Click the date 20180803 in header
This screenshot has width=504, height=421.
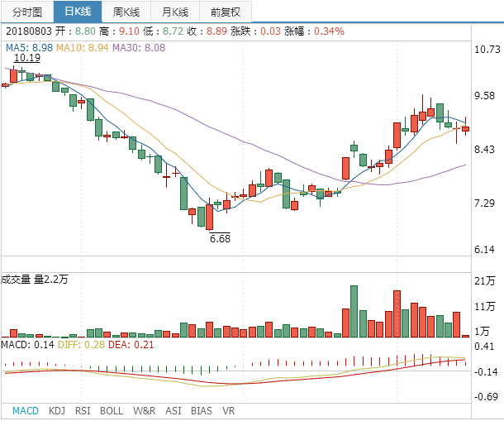[29, 31]
